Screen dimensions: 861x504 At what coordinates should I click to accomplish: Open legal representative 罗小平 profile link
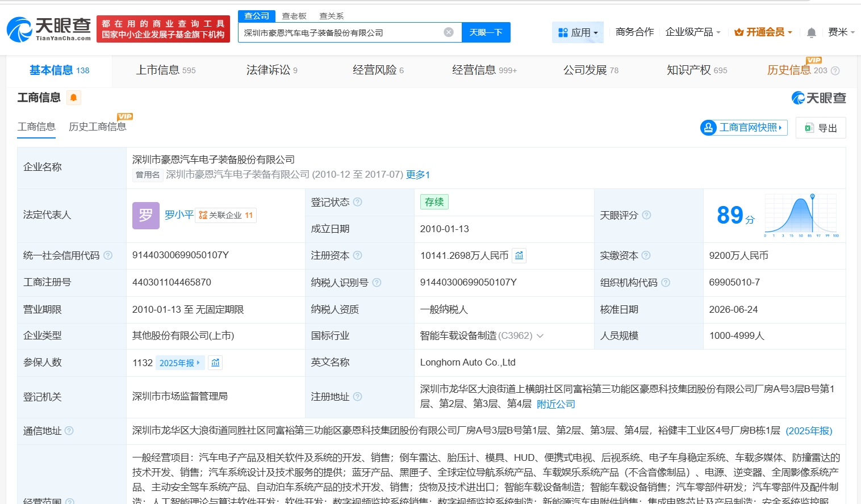[179, 215]
